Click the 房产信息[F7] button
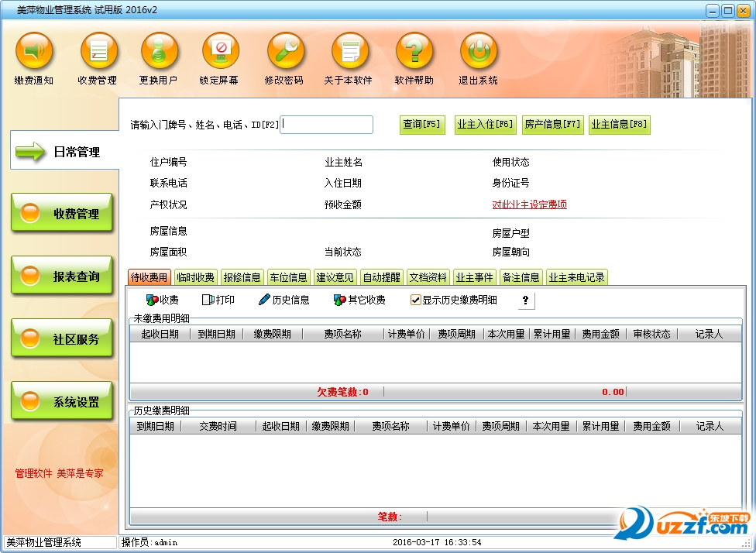Image resolution: width=756 pixels, height=553 pixels. click(x=552, y=125)
